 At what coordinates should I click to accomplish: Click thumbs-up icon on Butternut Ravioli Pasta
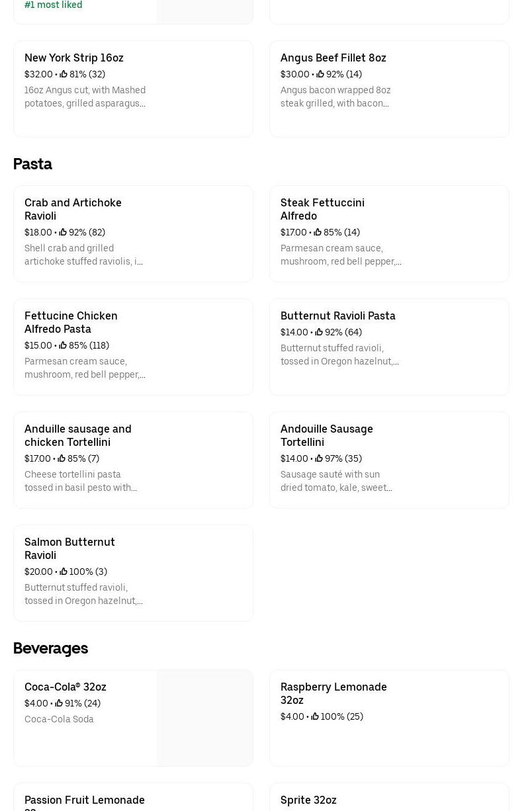point(319,333)
